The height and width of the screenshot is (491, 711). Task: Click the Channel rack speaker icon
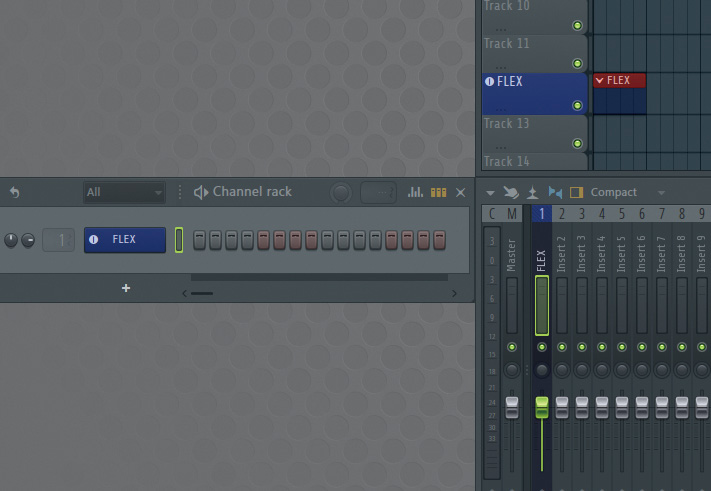click(201, 192)
